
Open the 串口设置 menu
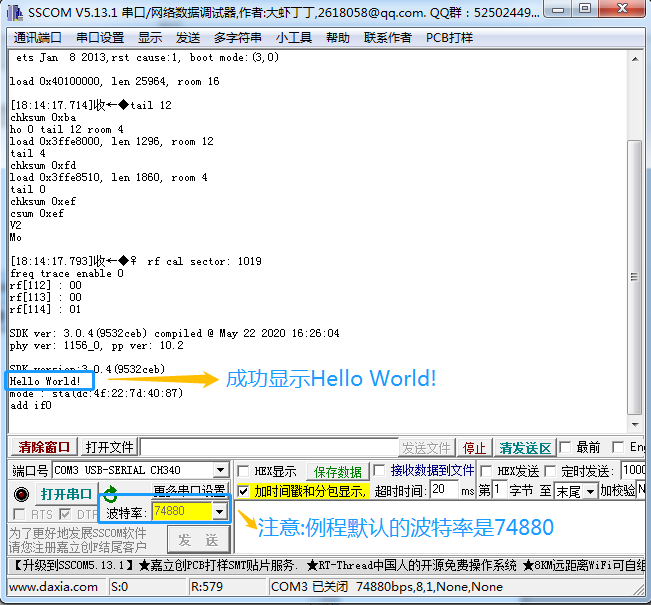click(x=100, y=38)
